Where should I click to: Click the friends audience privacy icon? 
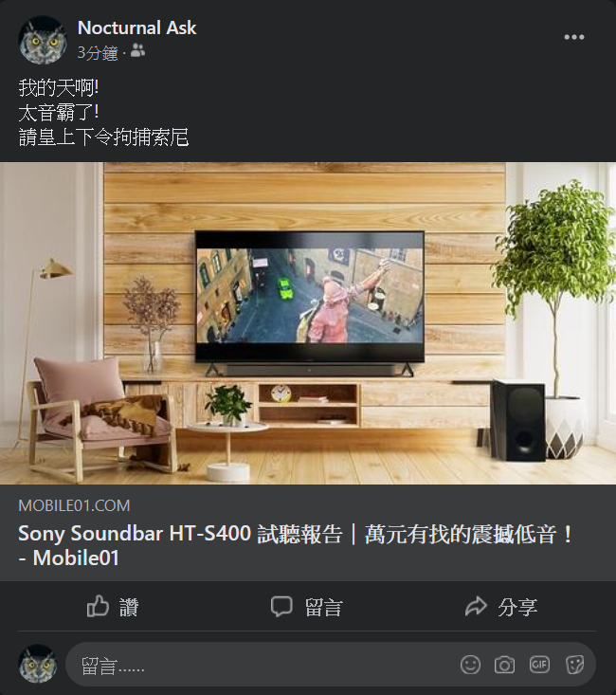[137, 51]
